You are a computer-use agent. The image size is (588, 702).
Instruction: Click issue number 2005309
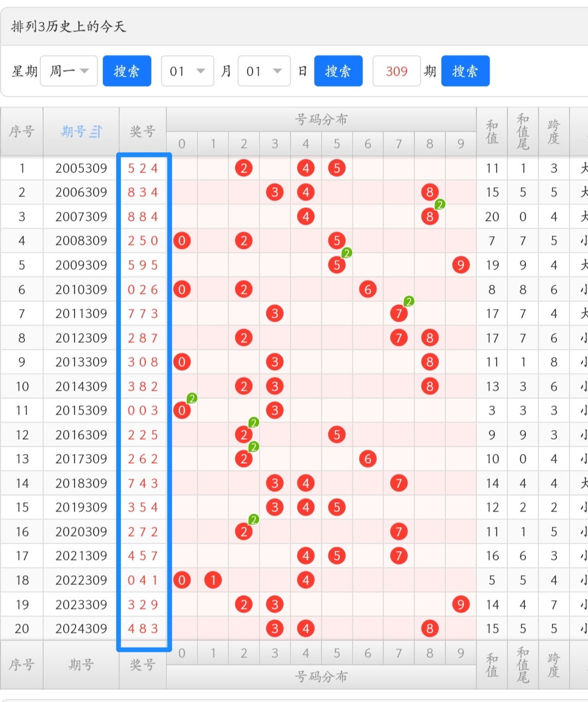pos(81,168)
